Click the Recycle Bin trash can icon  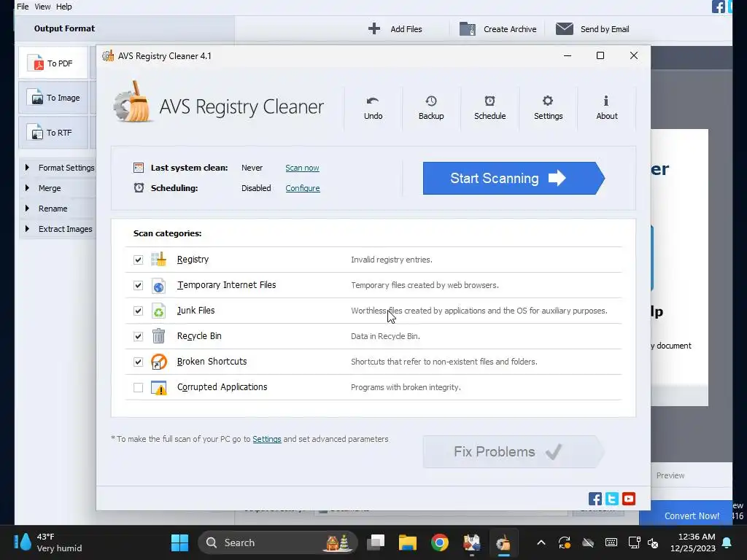(158, 336)
